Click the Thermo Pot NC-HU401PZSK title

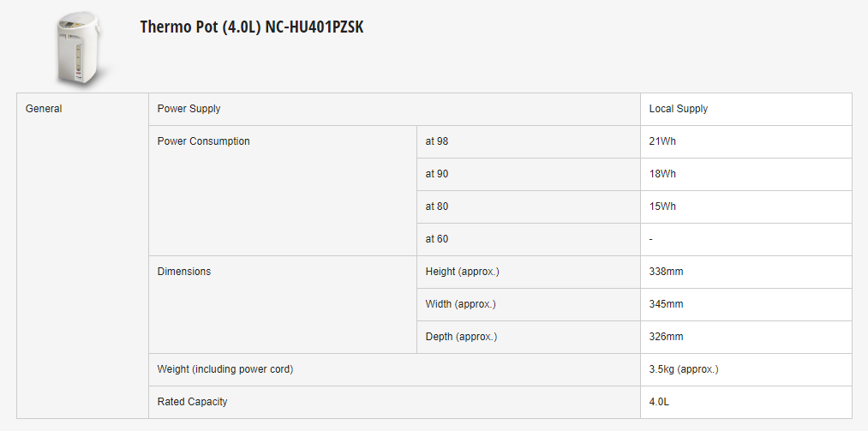pyautogui.click(x=251, y=27)
